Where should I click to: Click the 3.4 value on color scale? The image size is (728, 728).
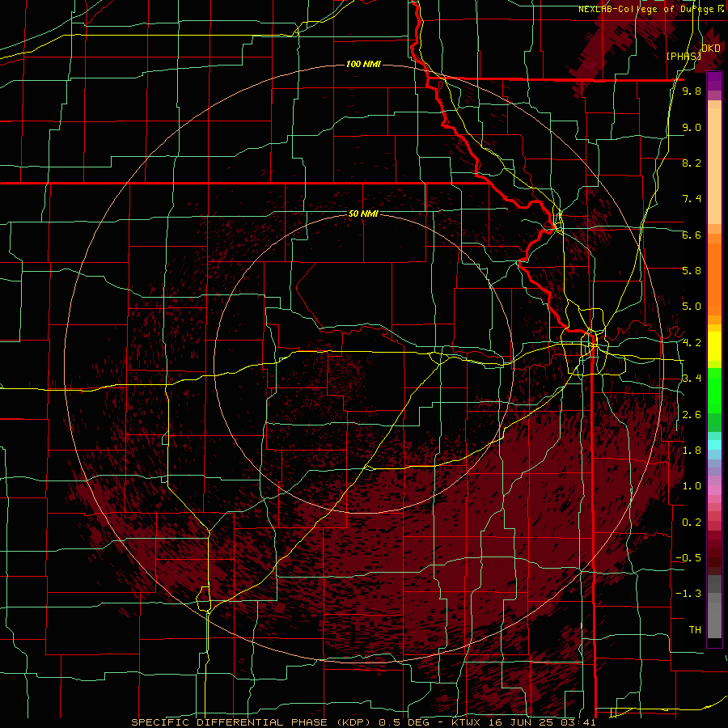click(x=692, y=379)
